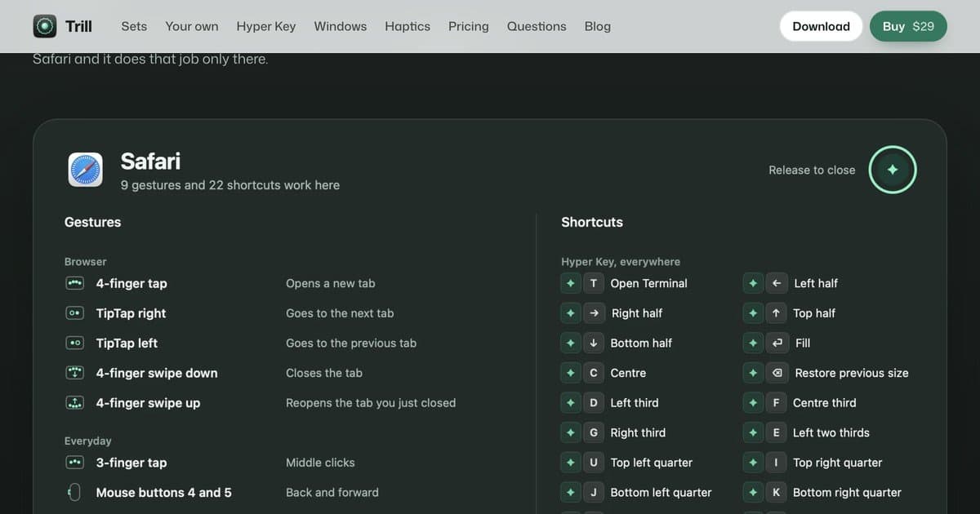Click the right arrow keycap for Right half

[594, 313]
